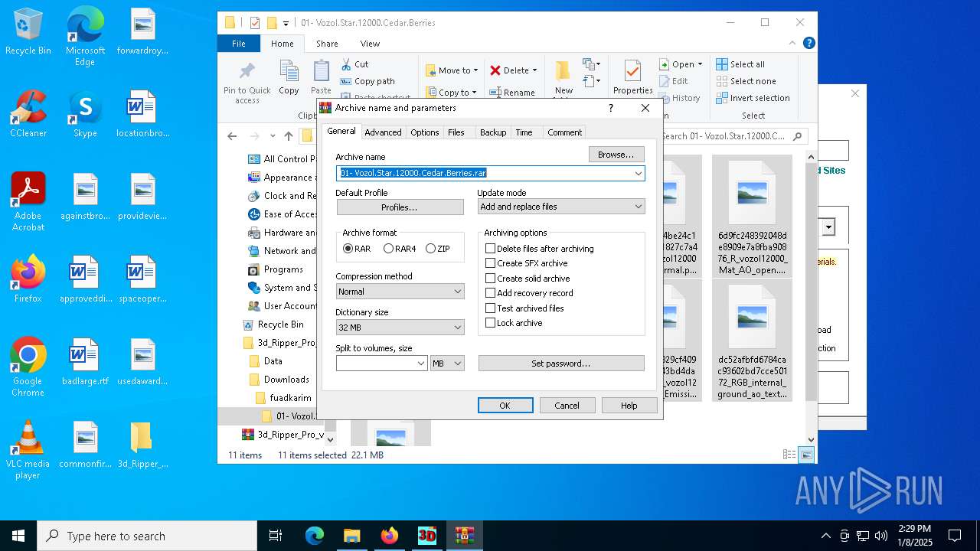Viewport: 980px width, 551px height.
Task: Check Create SFX archive
Action: (x=527, y=263)
